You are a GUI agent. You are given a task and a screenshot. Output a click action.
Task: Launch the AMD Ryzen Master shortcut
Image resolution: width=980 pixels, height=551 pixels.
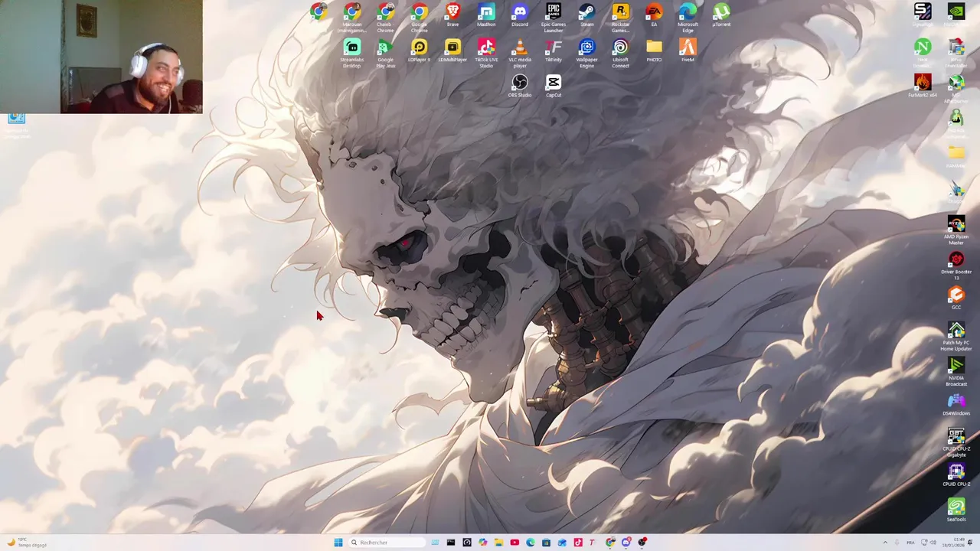(x=956, y=230)
